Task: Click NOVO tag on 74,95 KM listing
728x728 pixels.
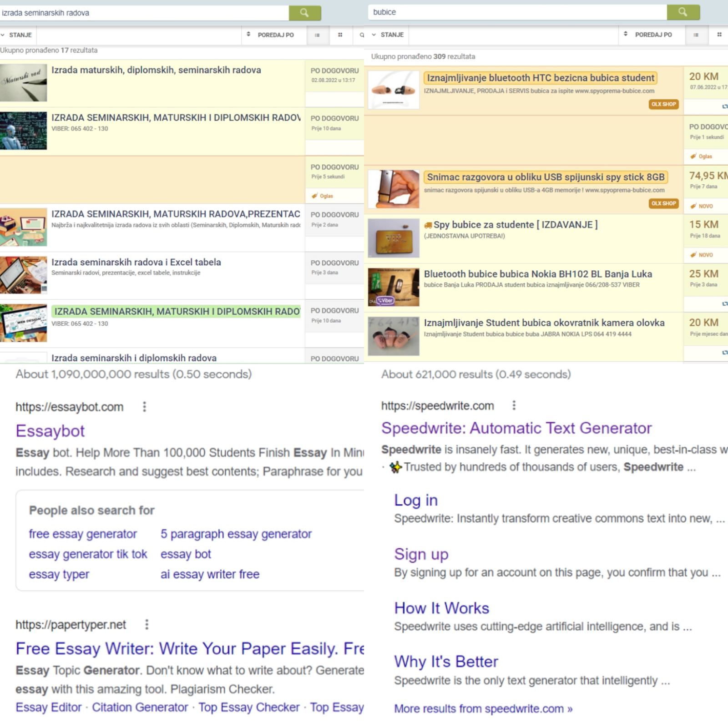Action: click(702, 206)
